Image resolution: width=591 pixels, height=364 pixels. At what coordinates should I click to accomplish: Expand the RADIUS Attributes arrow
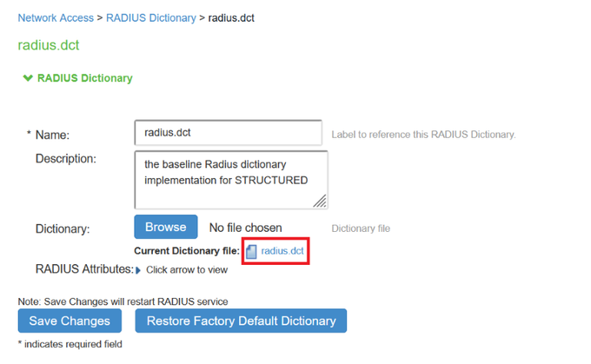[x=138, y=270]
